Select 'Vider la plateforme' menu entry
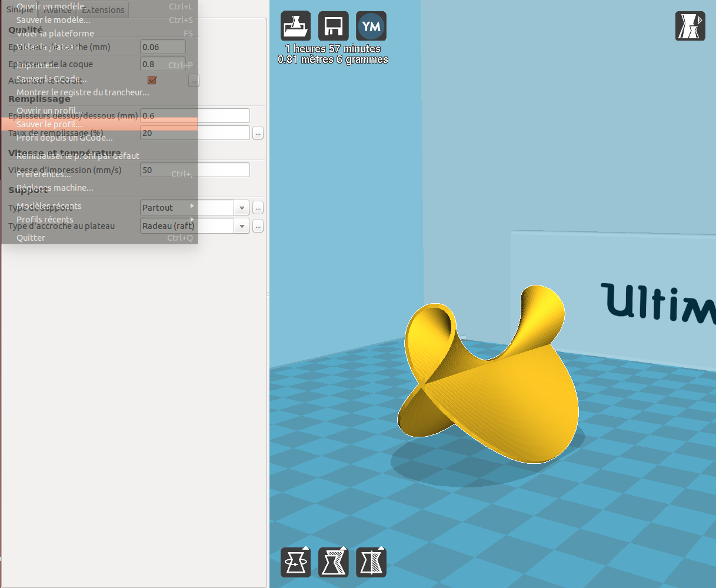The width and height of the screenshot is (716, 588). coord(99,34)
